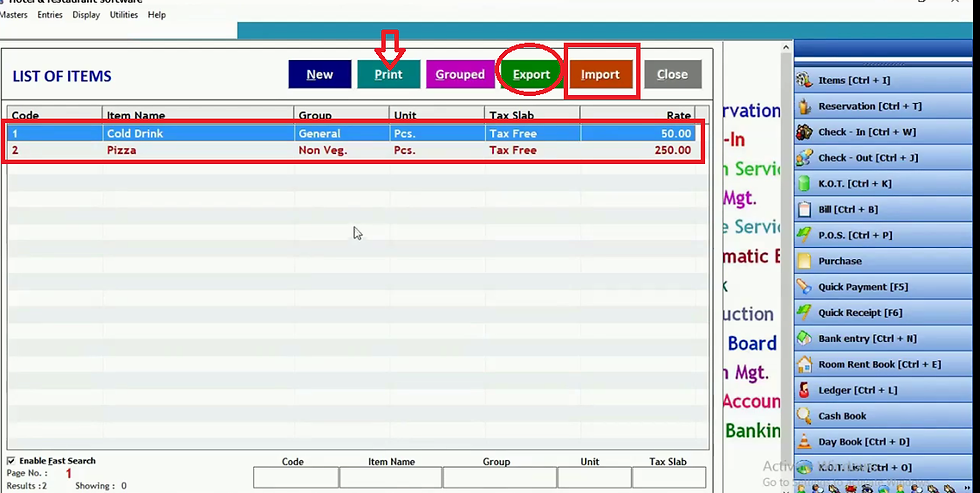Screen dimensions: 980x493
Task: Click the Check - In dice icon
Action: click(x=804, y=132)
